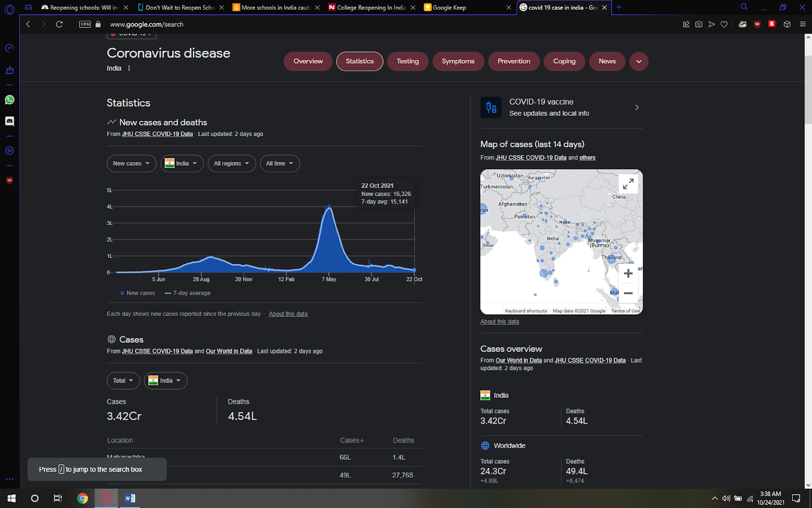Screen dimensions: 812x508
Task: Go forward to next page
Action: pyautogui.click(x=43, y=24)
